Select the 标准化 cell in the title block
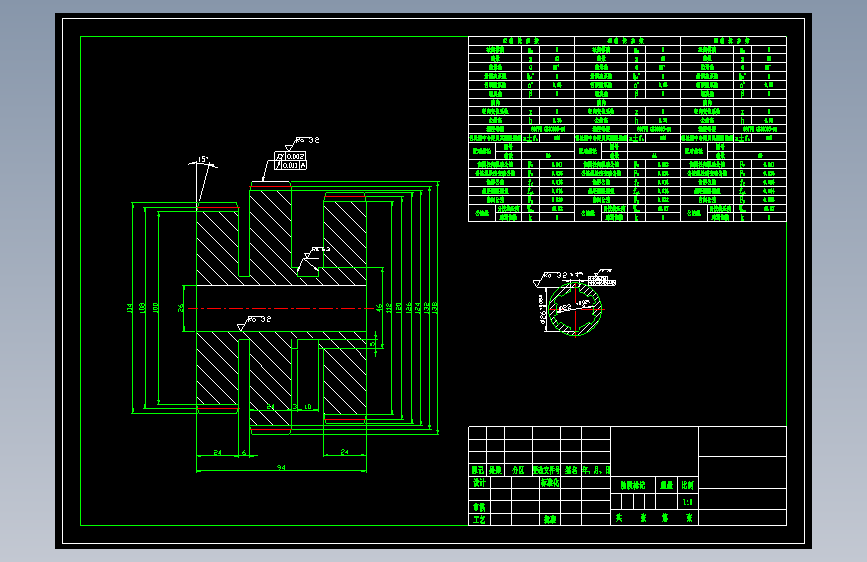This screenshot has width=867, height=562. pyautogui.click(x=550, y=482)
